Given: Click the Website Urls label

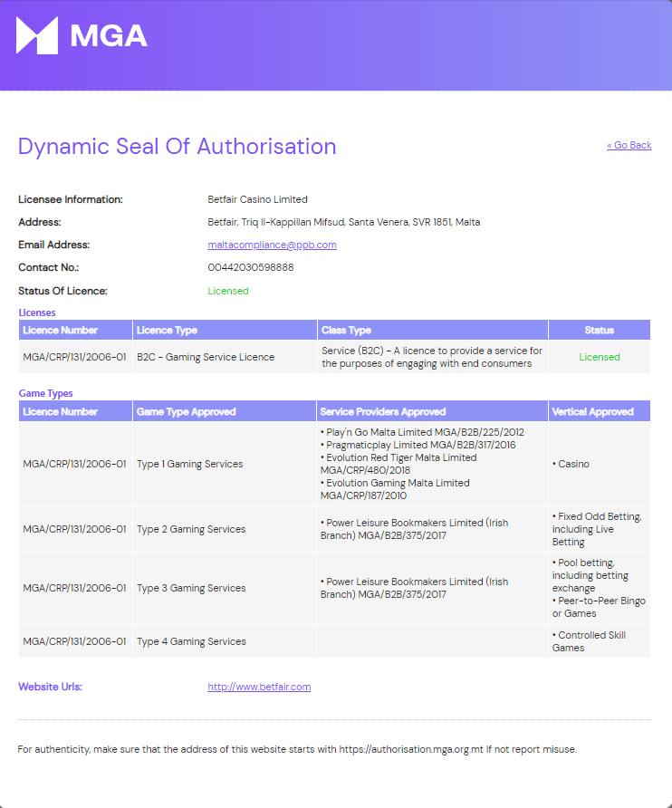Looking at the screenshot, I should (x=50, y=687).
